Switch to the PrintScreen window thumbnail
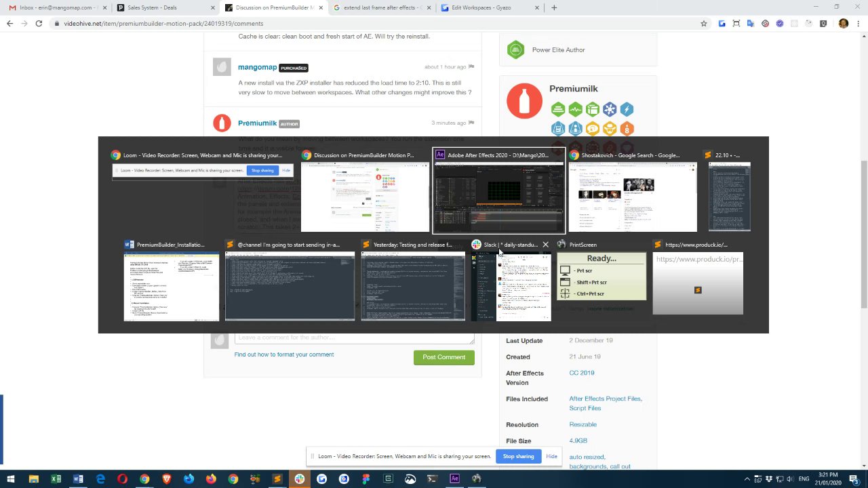Viewport: 868px width, 488px height. pos(601,270)
